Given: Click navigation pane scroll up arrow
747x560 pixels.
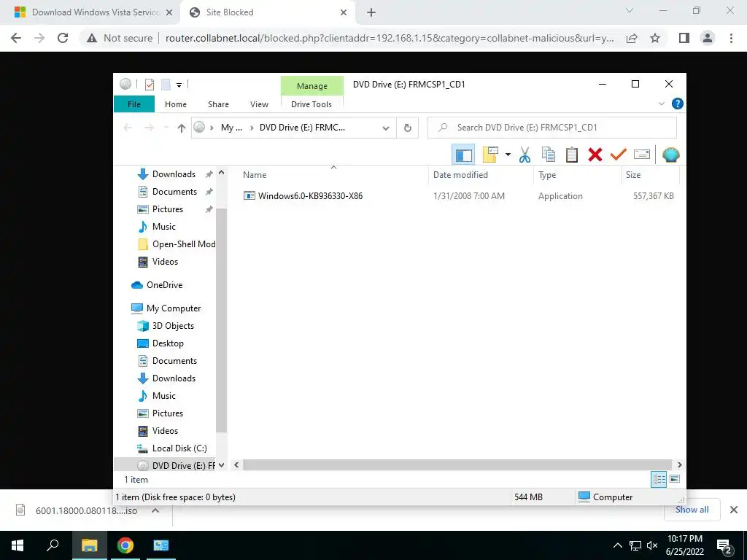Looking at the screenshot, I should click(x=221, y=173).
